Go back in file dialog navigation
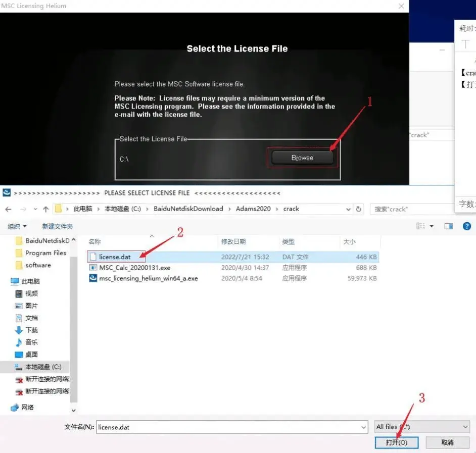Screen dimensions: 476x453 point(8,209)
